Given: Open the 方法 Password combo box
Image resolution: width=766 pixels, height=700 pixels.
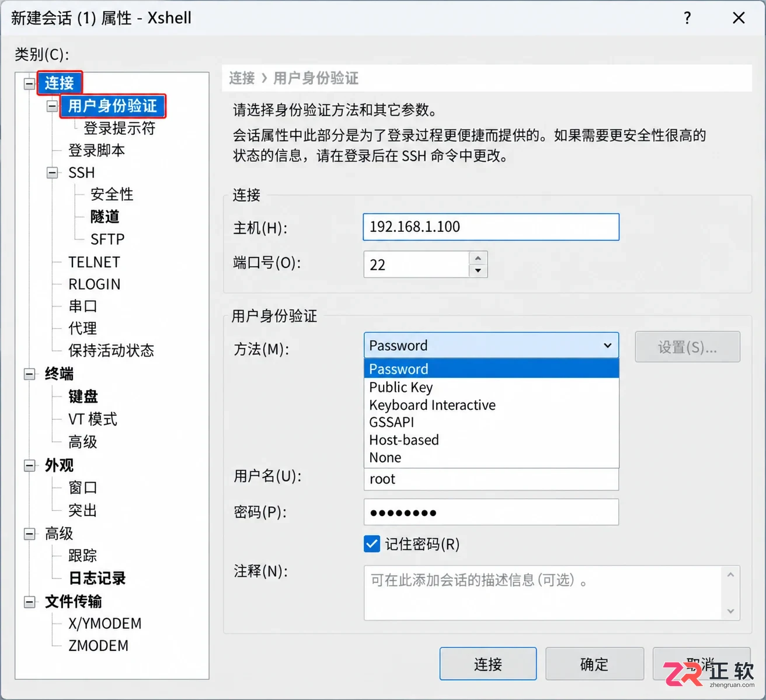Looking at the screenshot, I should 491,346.
